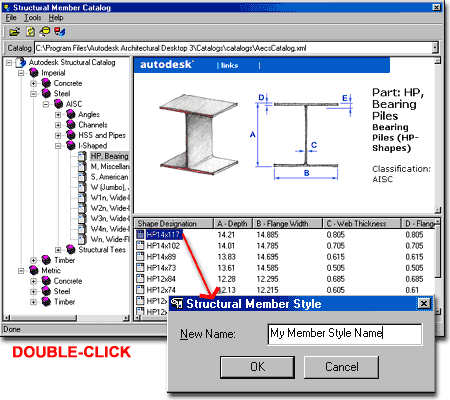This screenshot has height=400, width=450.
Task: Click the links hyperlink in autodesk banner
Action: (x=229, y=65)
